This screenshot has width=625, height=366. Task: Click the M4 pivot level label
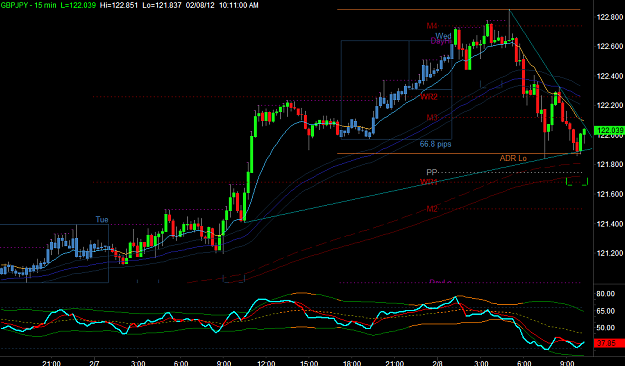pos(432,26)
